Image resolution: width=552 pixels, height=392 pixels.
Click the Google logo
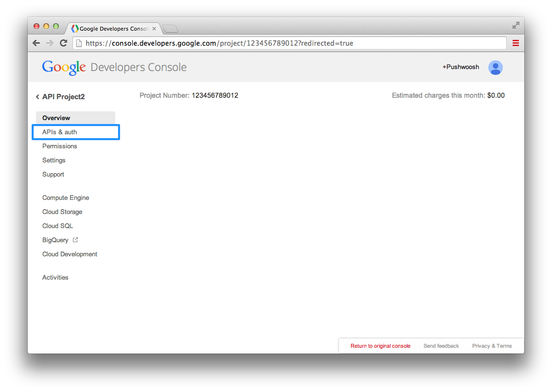(64, 67)
